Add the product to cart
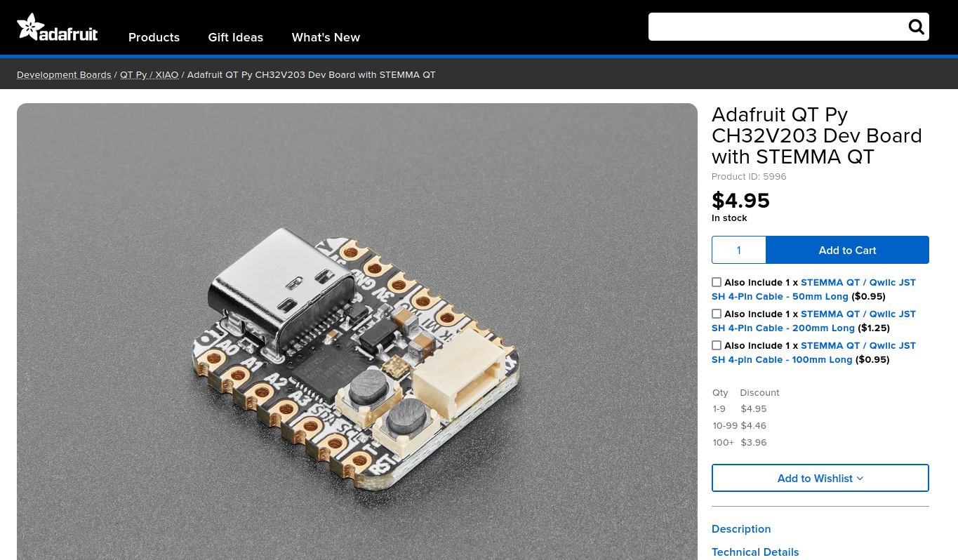The image size is (958, 560). tap(847, 250)
